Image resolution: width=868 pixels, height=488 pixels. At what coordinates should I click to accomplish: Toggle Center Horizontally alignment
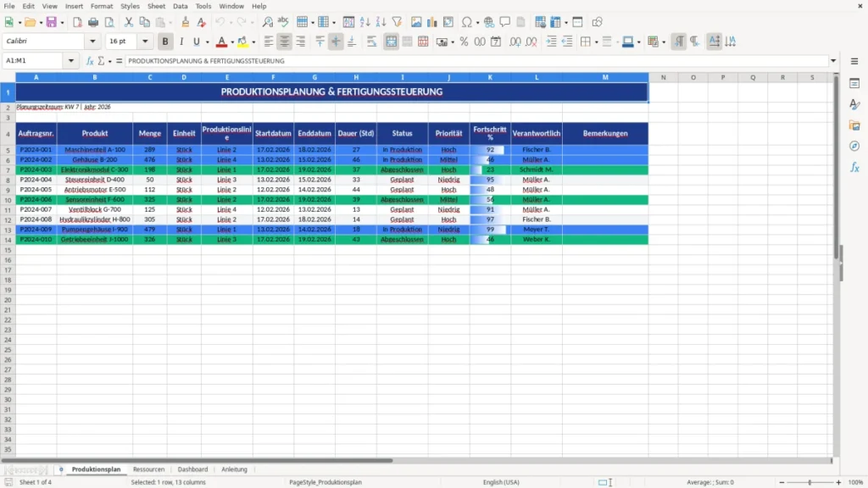[285, 42]
